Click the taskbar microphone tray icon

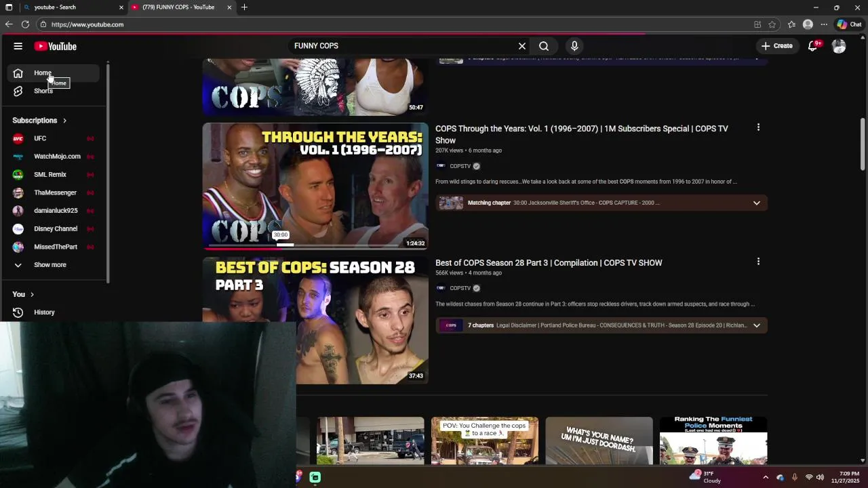[794, 477]
